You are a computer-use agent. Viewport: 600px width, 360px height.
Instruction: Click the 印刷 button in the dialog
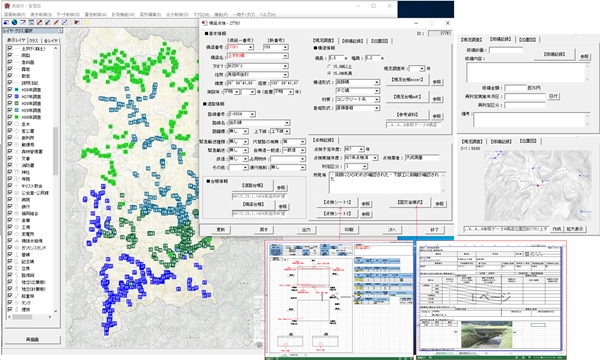point(349,230)
